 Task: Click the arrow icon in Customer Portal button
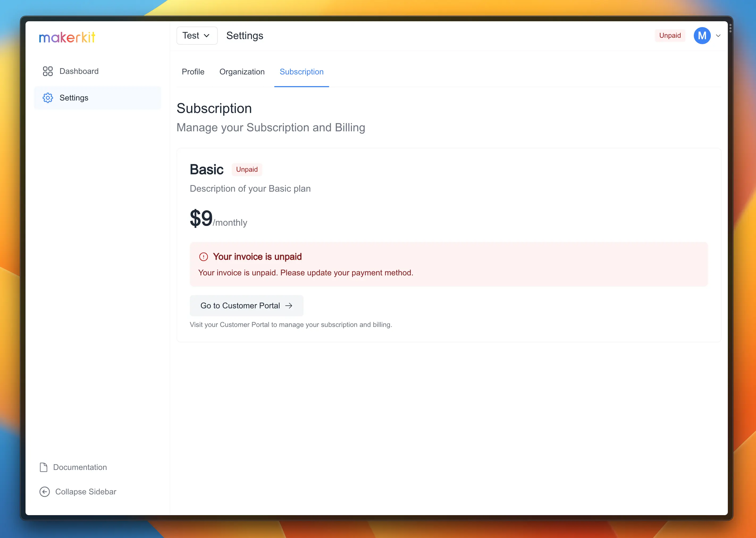289,305
